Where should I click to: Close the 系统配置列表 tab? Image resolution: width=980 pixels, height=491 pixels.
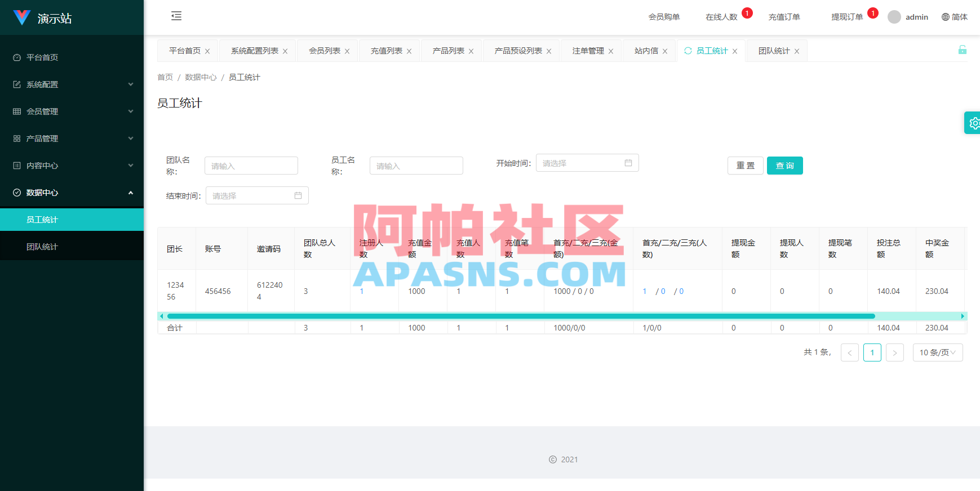coord(285,51)
